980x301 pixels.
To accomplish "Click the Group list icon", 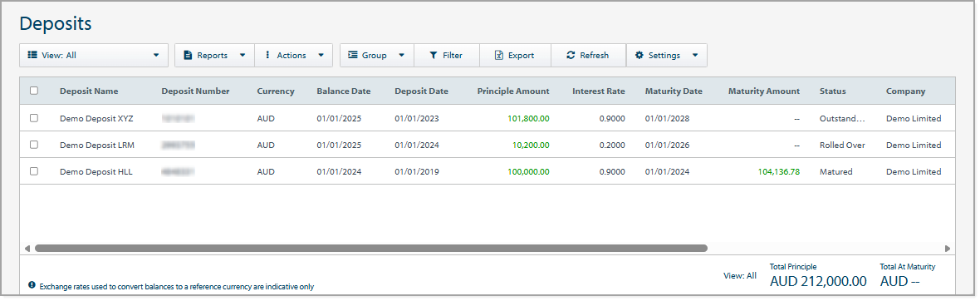I will (352, 55).
